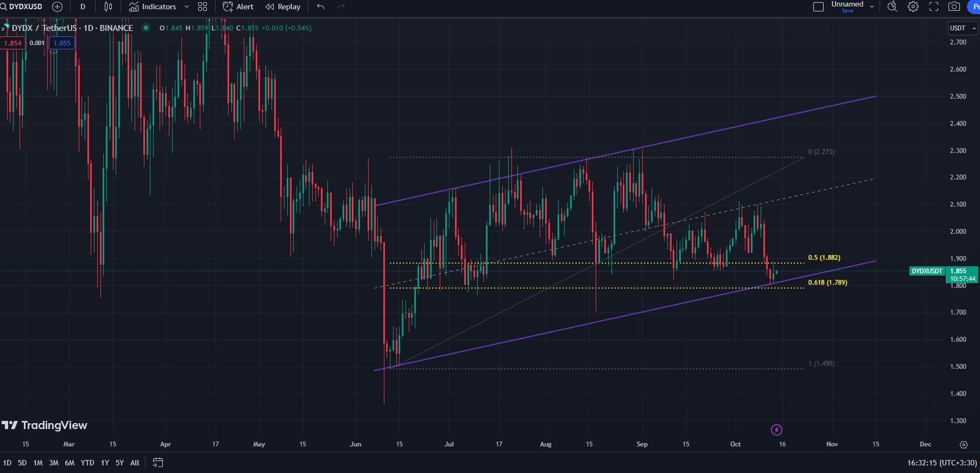Screen dimensions: 980x473
Task: Select the 1D time range
Action: coord(7,463)
